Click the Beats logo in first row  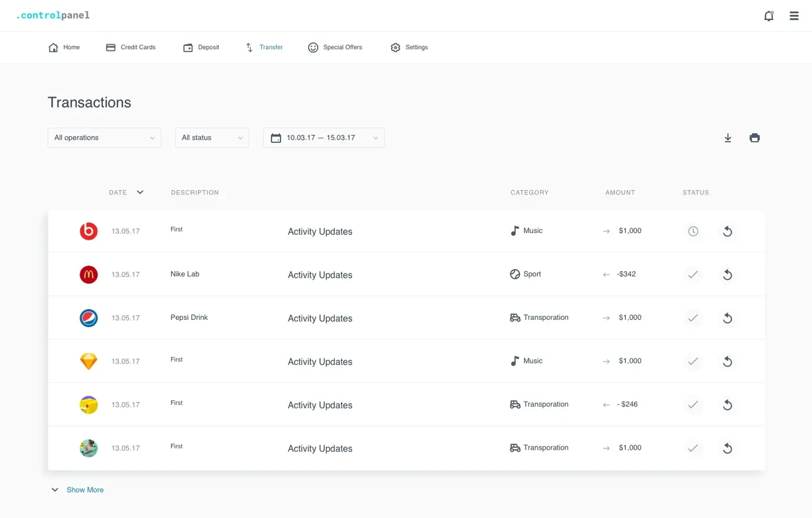88,231
